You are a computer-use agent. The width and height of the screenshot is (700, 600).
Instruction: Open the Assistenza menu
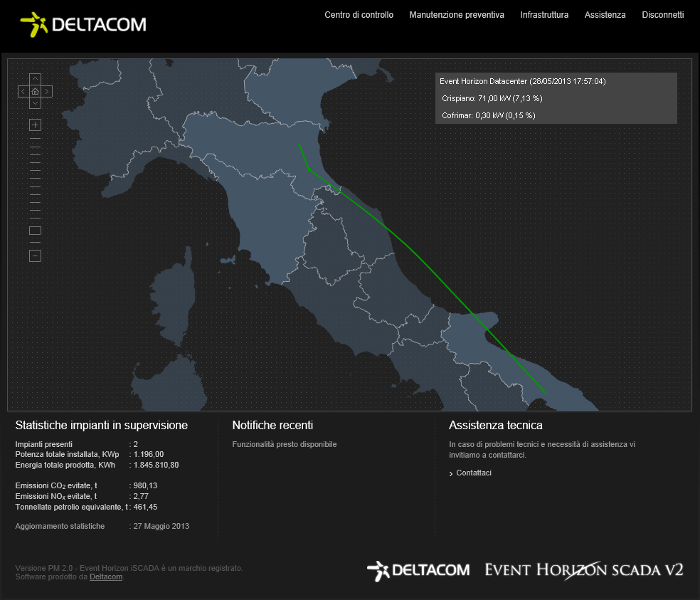click(x=605, y=15)
